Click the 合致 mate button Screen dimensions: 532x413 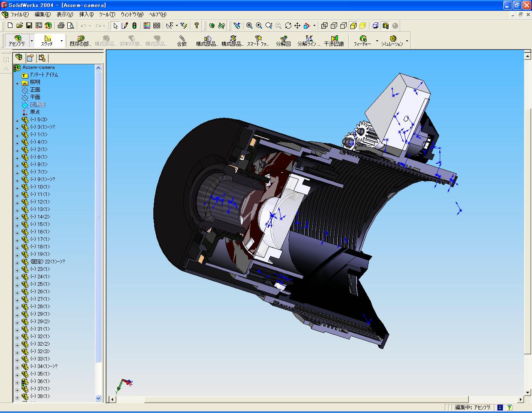pos(182,41)
